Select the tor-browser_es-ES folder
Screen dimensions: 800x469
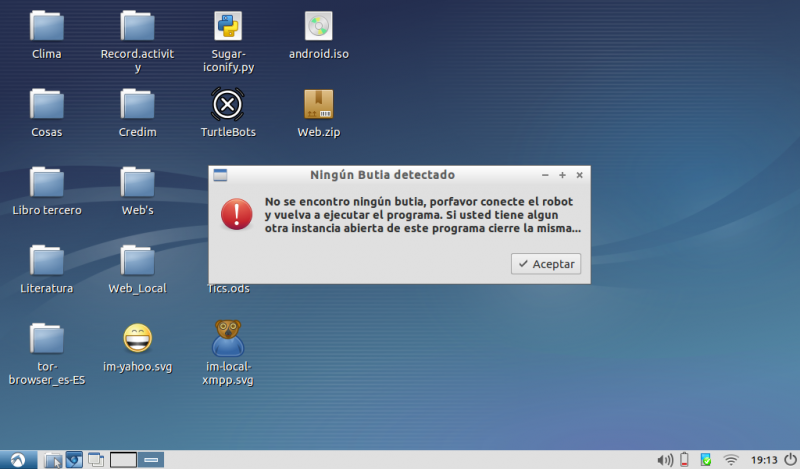(x=46, y=338)
